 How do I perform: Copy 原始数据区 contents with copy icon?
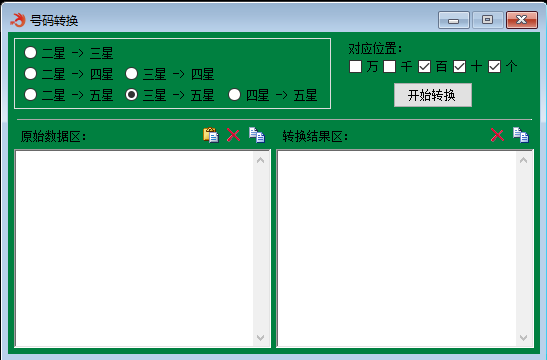pyautogui.click(x=257, y=135)
